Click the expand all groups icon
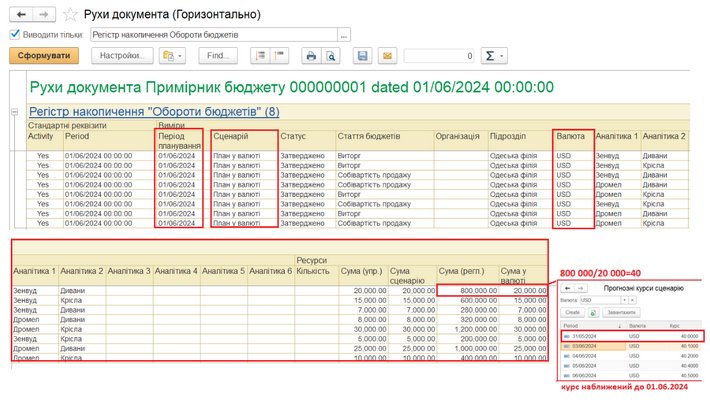 [x=260, y=56]
